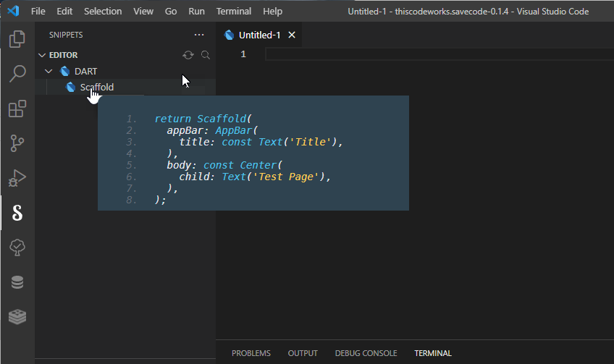Click 'appBar: AppBar(' in snippet preview
The image size is (614, 364).
point(212,130)
